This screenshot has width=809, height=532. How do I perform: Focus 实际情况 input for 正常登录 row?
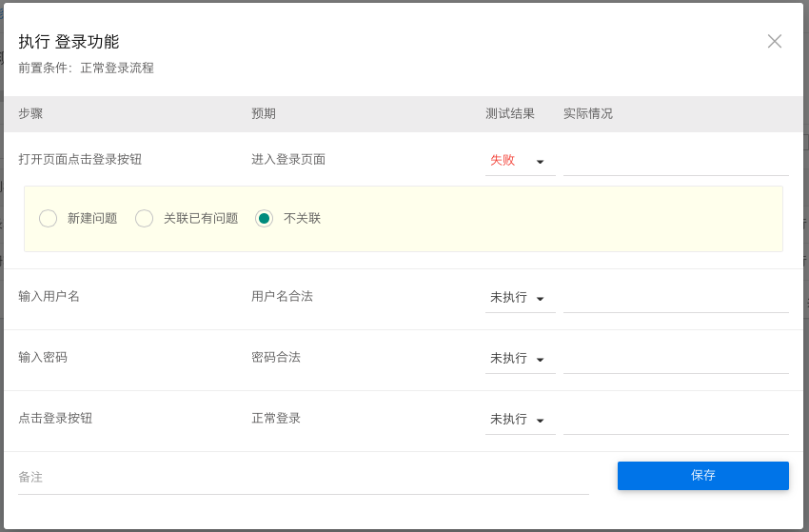click(x=676, y=420)
